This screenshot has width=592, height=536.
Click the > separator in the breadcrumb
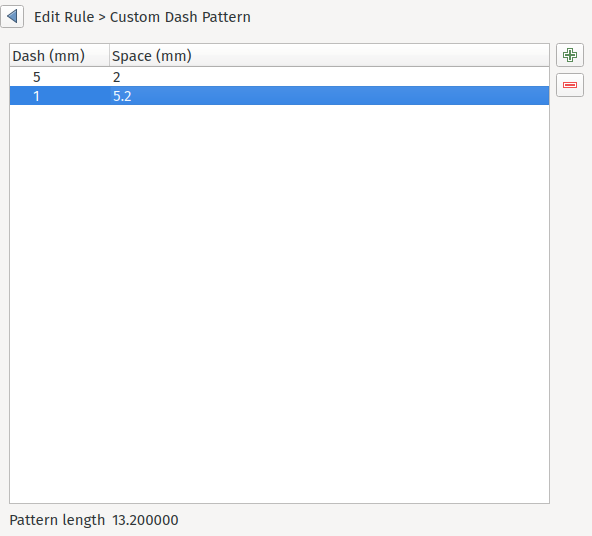pos(102,17)
